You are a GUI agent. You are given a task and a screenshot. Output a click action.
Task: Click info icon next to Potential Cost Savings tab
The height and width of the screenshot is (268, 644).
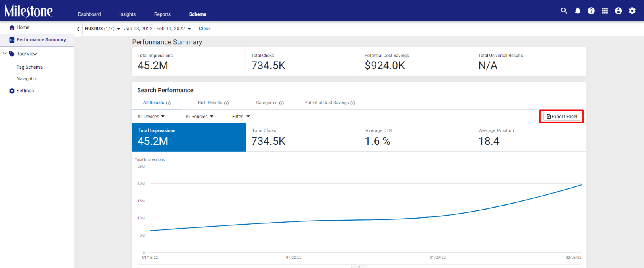point(353,103)
